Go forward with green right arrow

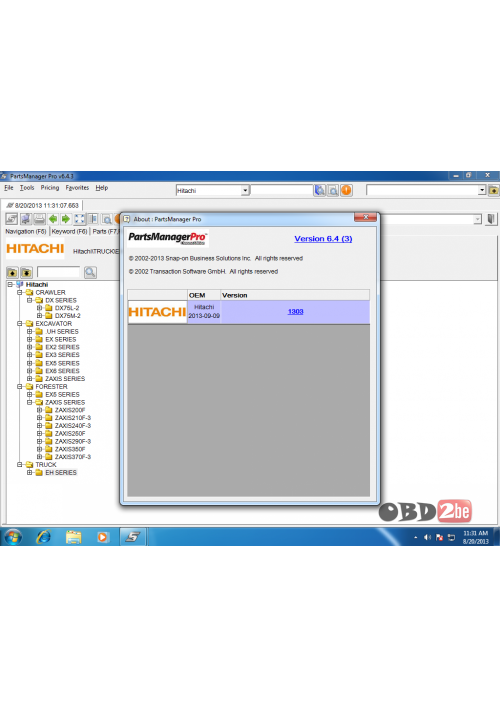(66, 219)
